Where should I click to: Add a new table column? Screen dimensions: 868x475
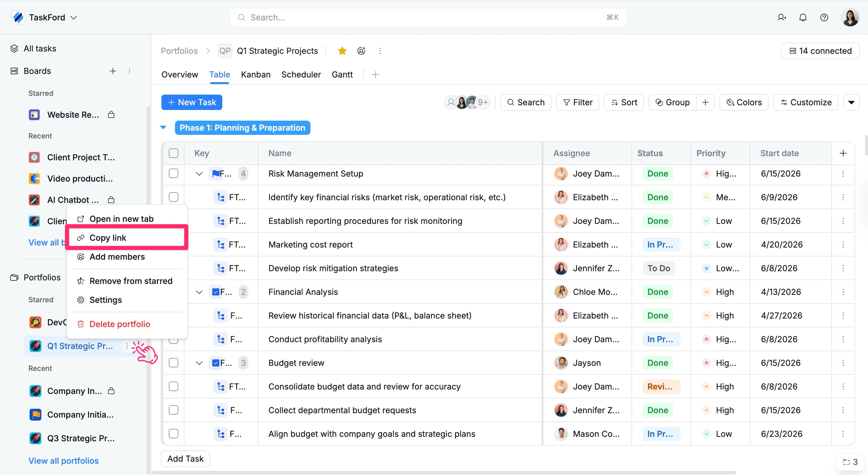[x=843, y=154]
